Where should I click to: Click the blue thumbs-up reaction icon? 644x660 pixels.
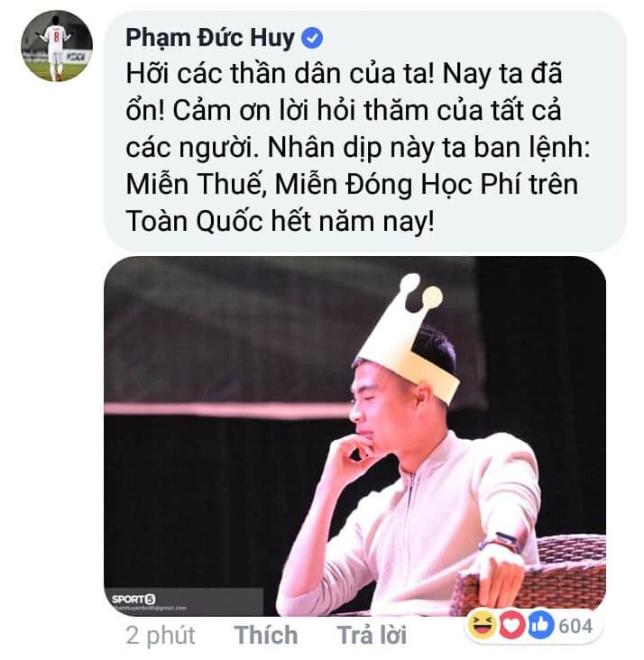click(x=540, y=626)
